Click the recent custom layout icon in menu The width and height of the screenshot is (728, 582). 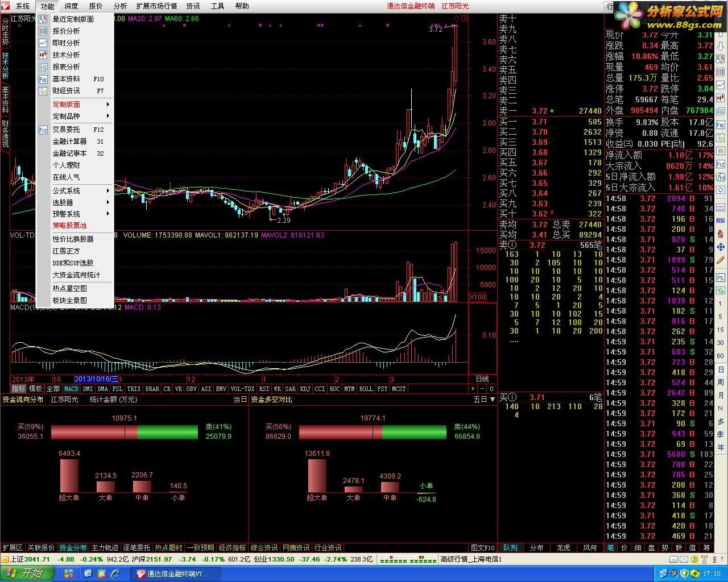43,19
